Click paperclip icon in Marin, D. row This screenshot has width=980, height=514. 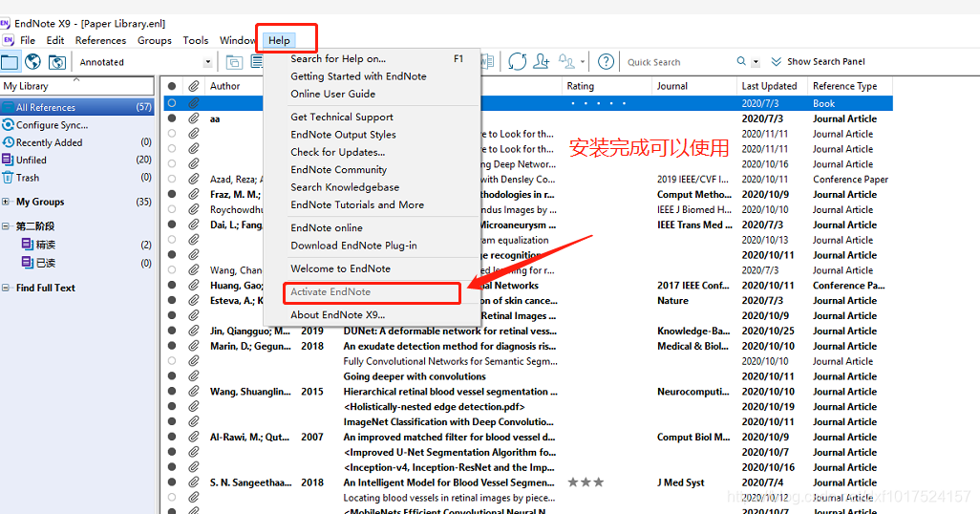(x=194, y=346)
